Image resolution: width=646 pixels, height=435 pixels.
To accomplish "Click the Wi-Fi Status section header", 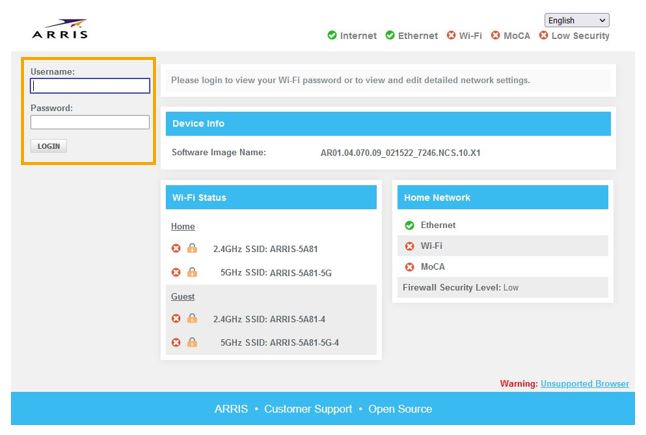I will click(271, 197).
